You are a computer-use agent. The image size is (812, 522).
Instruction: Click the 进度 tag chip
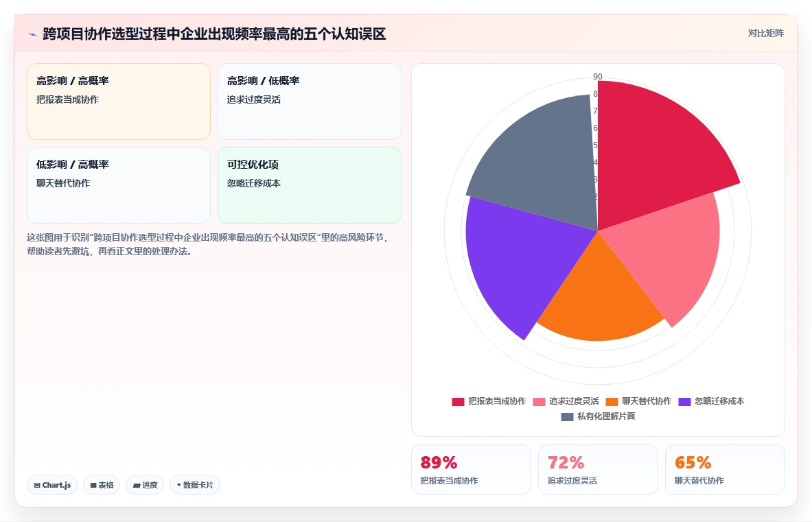(x=145, y=485)
